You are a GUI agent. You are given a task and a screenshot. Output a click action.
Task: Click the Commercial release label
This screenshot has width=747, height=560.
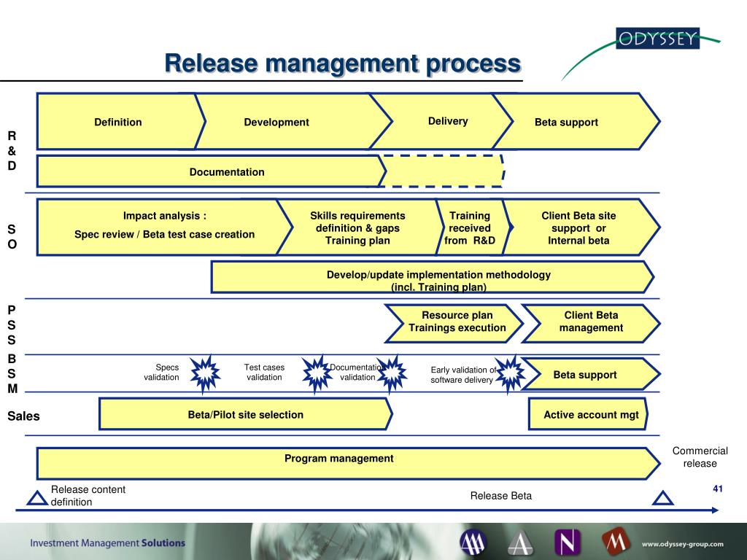pyautogui.click(x=700, y=457)
